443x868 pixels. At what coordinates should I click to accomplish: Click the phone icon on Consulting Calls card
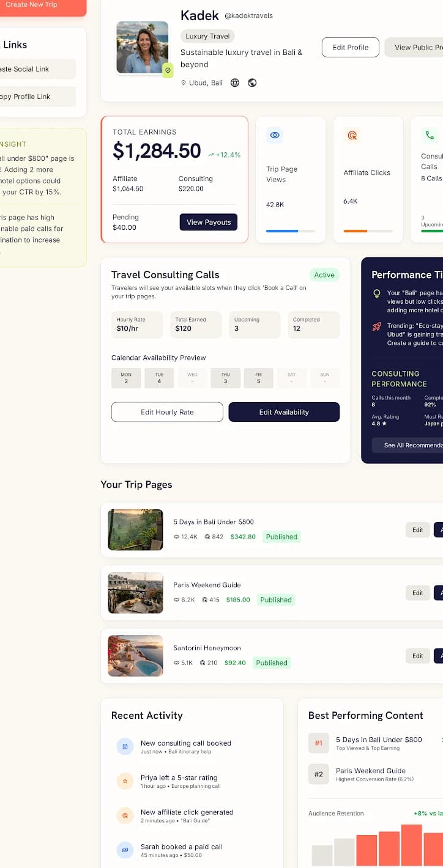(430, 135)
